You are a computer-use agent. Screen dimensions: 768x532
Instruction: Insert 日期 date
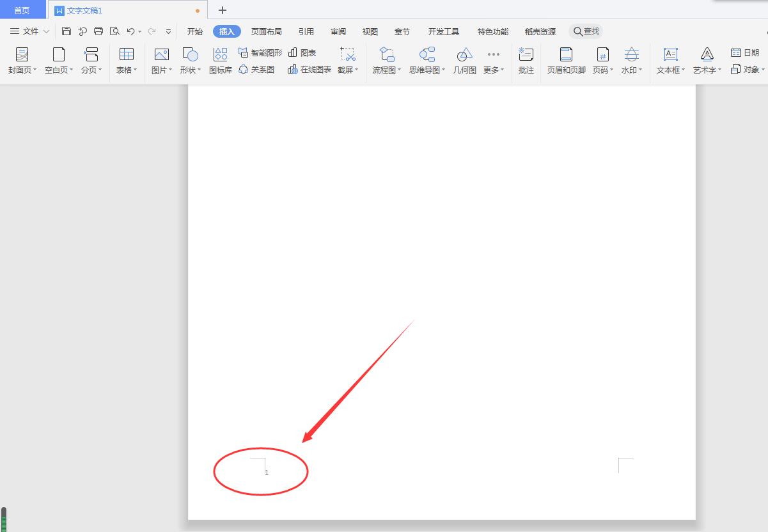(744, 52)
